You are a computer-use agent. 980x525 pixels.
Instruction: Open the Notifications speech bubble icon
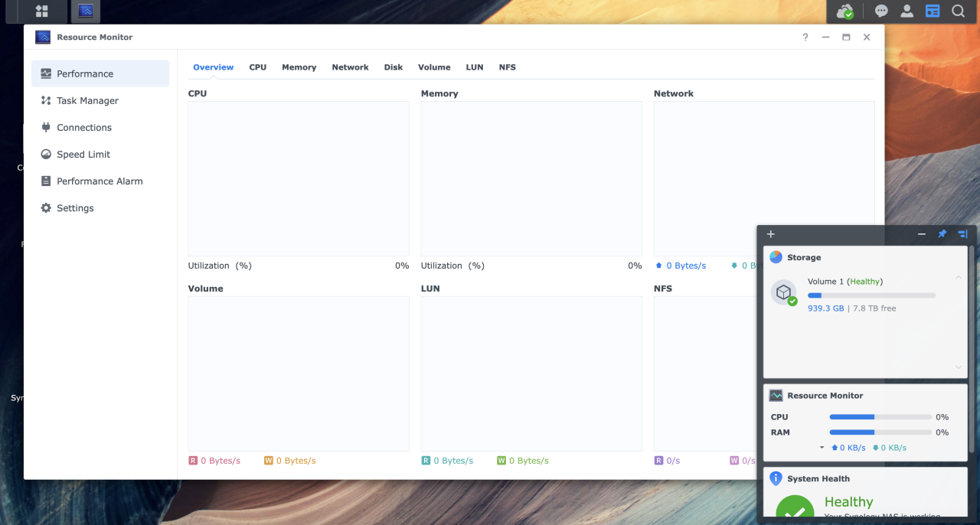pyautogui.click(x=881, y=11)
